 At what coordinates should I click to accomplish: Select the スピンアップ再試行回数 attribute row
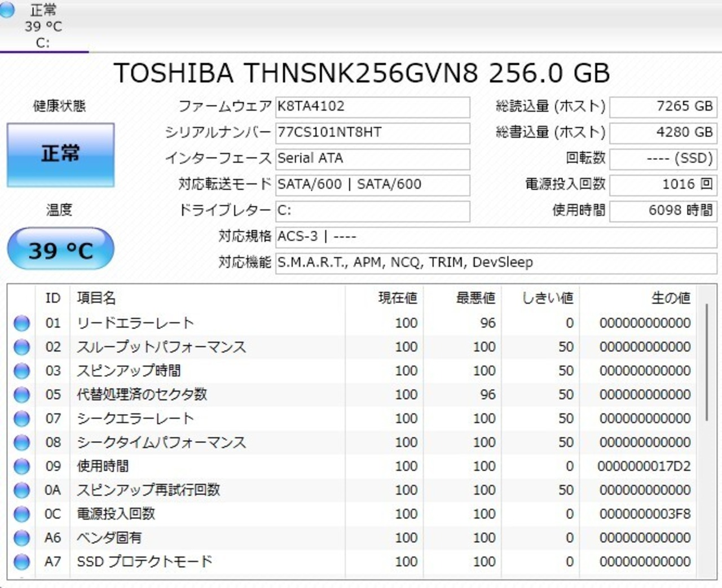[x=353, y=490]
